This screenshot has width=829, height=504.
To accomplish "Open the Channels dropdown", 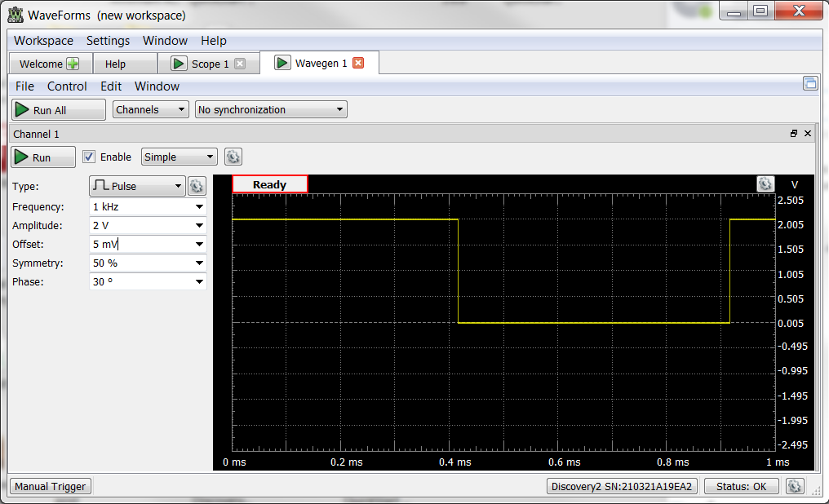I will click(x=150, y=108).
